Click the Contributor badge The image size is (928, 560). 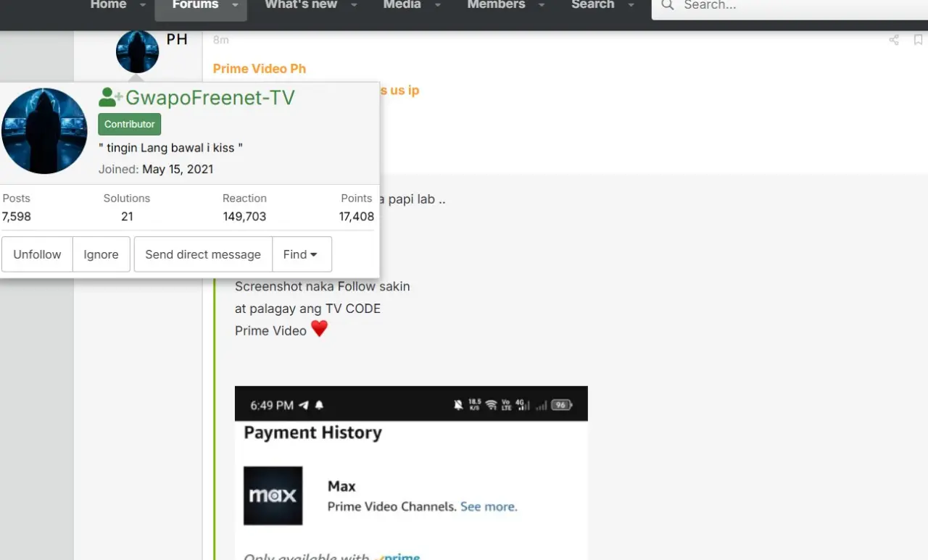coord(129,124)
